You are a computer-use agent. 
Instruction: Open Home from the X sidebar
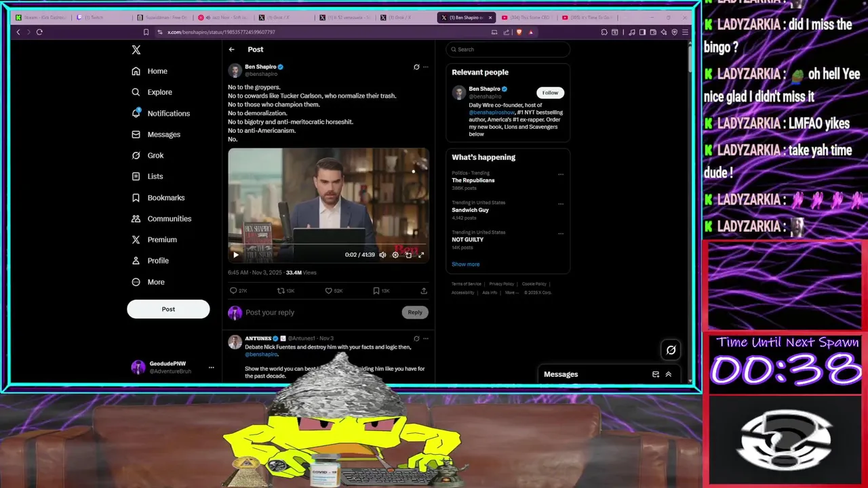[150, 71]
